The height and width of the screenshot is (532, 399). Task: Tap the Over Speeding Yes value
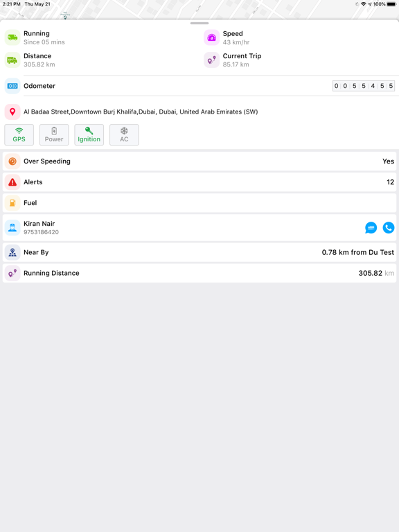tap(388, 161)
